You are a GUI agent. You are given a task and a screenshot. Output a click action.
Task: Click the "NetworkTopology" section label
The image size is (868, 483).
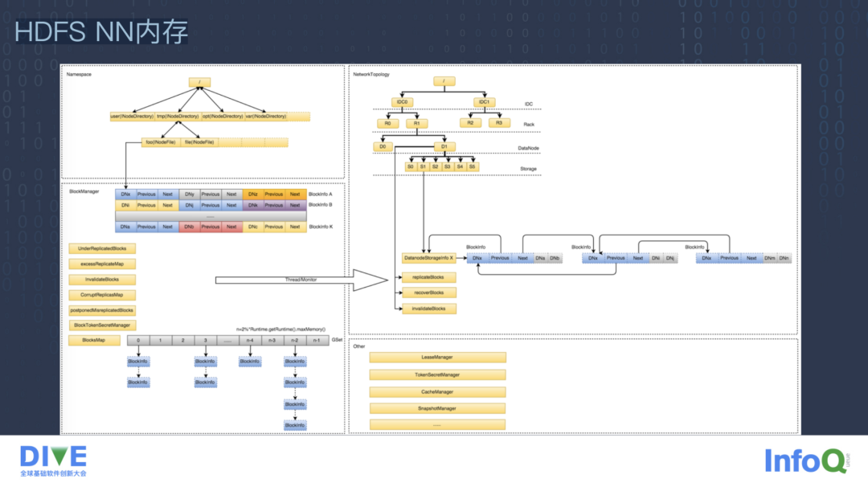(371, 74)
